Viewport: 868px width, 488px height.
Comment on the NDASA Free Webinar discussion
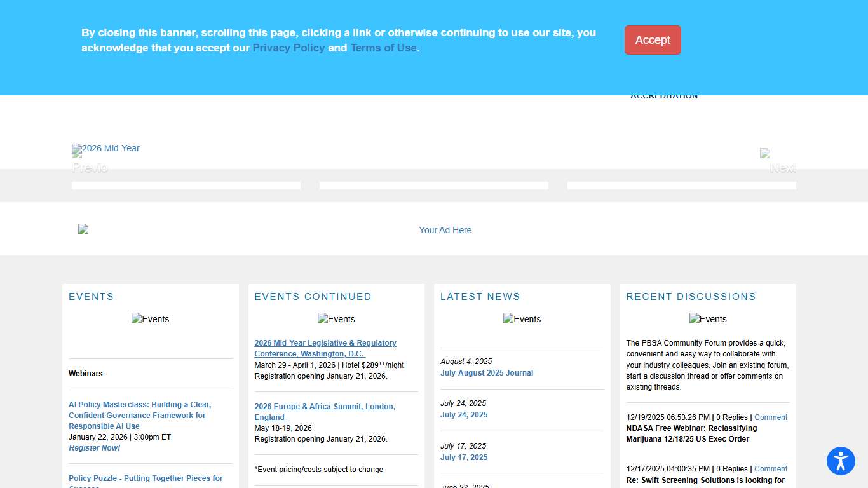[x=771, y=417]
